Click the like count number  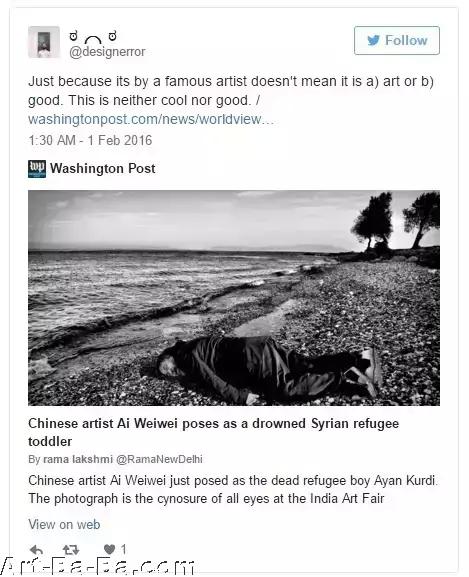[123, 549]
